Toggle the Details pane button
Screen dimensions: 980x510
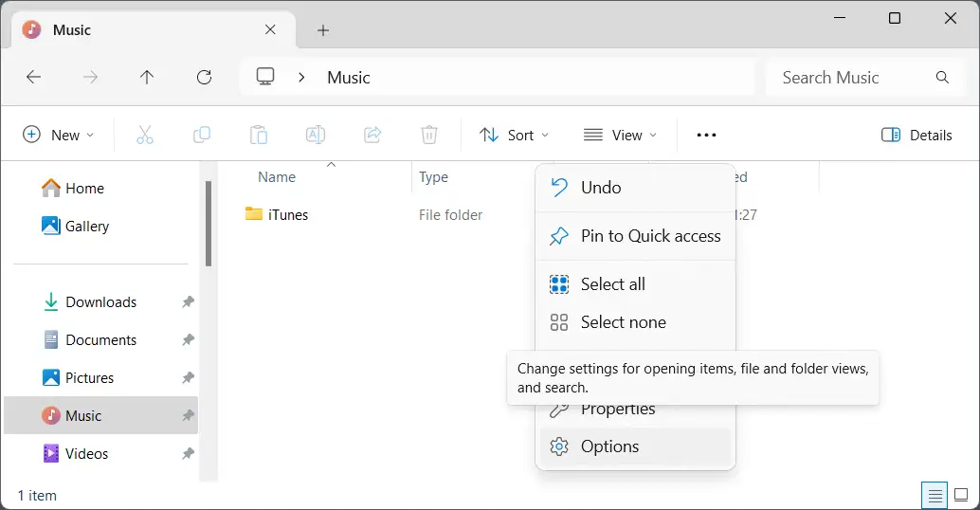[916, 135]
